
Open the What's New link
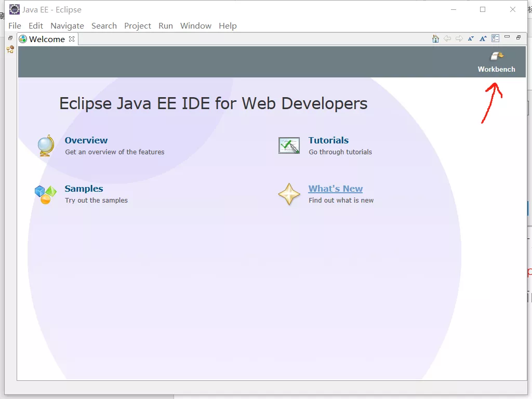(x=336, y=189)
